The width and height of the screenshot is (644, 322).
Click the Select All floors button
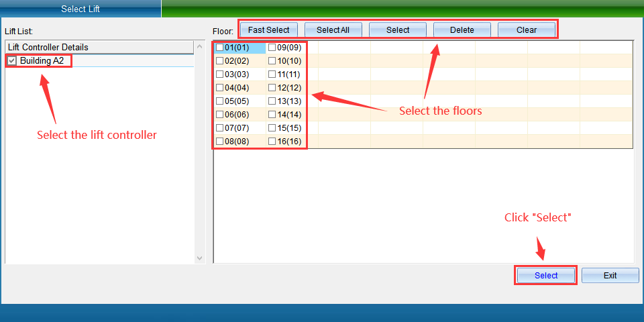pyautogui.click(x=333, y=30)
